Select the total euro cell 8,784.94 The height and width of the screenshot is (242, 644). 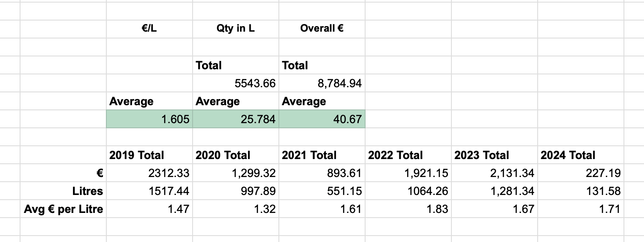(x=322, y=83)
